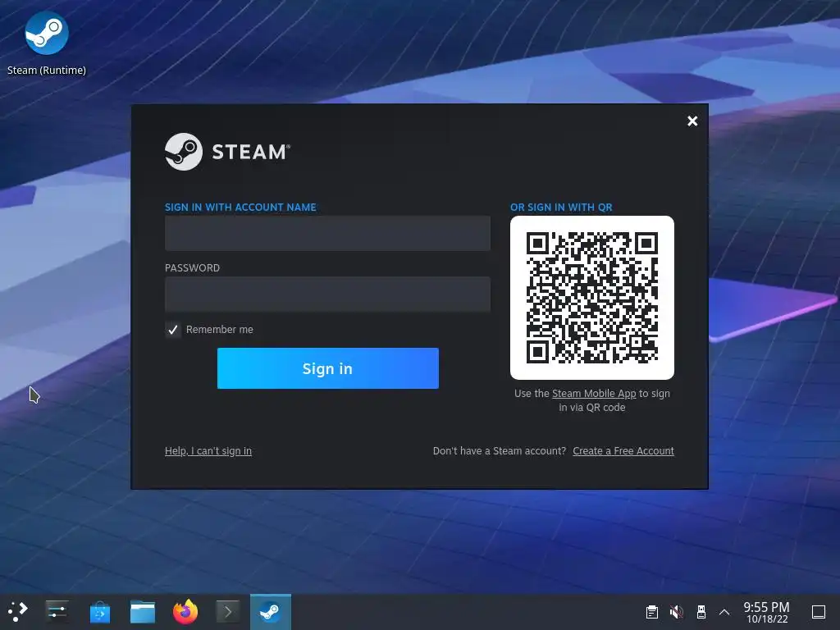840x630 pixels.
Task: Launch the Discover store from the taskbar
Action: coord(99,611)
